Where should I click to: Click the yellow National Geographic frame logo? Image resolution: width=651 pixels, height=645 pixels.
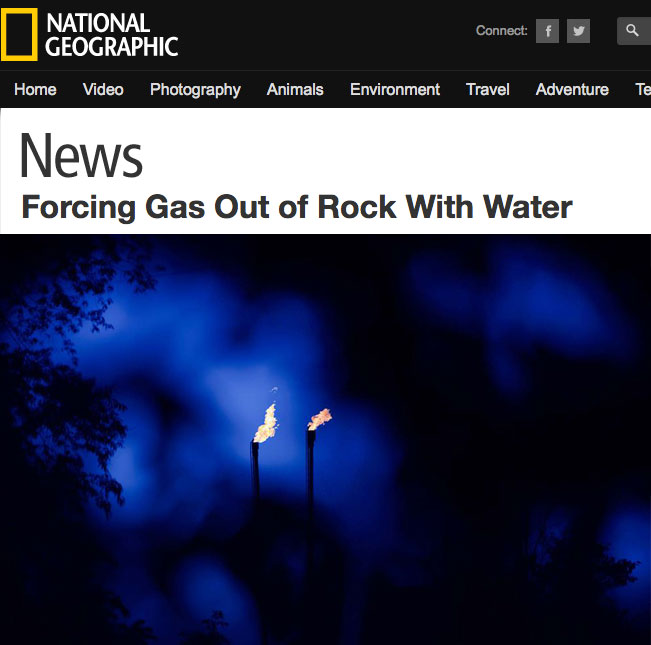click(19, 34)
